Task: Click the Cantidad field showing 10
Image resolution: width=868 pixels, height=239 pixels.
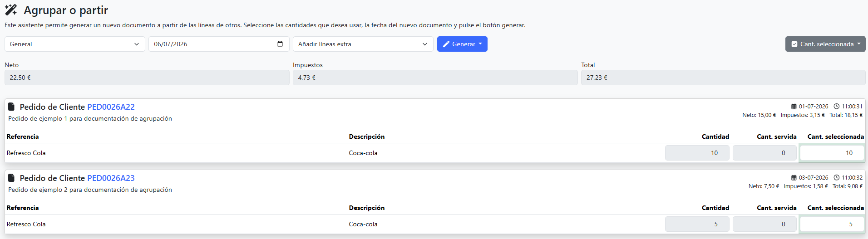Action: pos(697,153)
